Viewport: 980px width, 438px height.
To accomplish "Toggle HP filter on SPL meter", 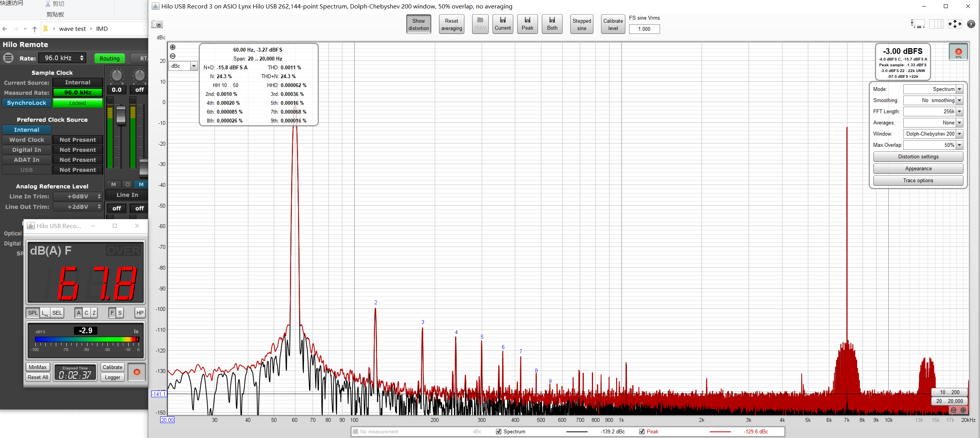I will click(140, 313).
